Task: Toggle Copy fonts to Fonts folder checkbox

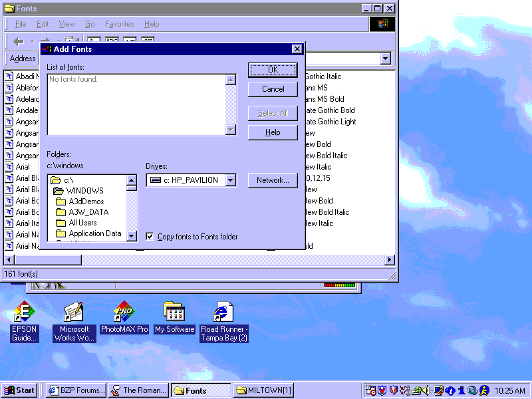Action: click(150, 236)
